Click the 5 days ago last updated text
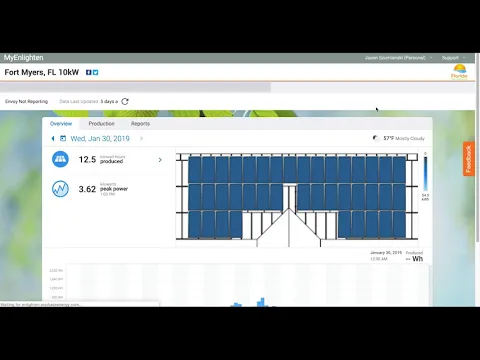480x360 pixels. point(109,101)
